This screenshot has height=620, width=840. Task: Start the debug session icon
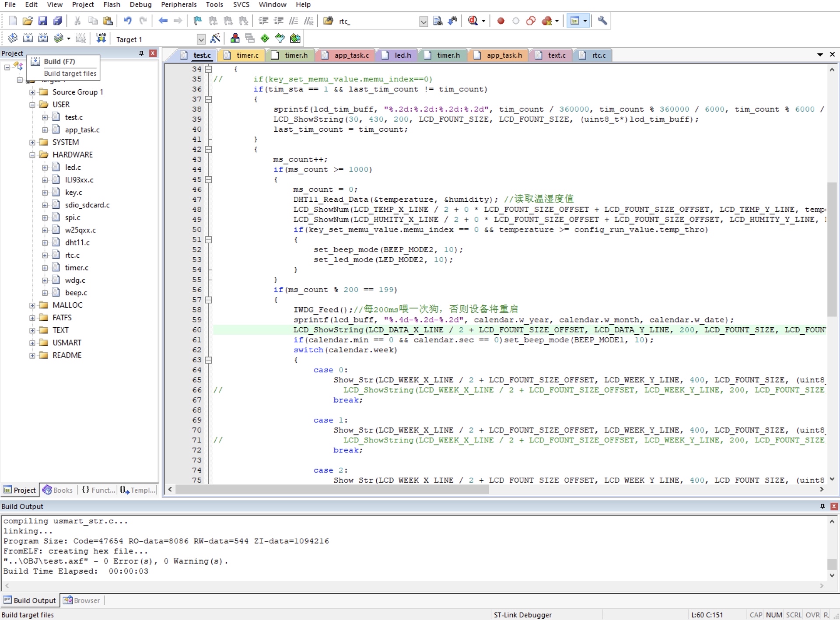click(473, 21)
